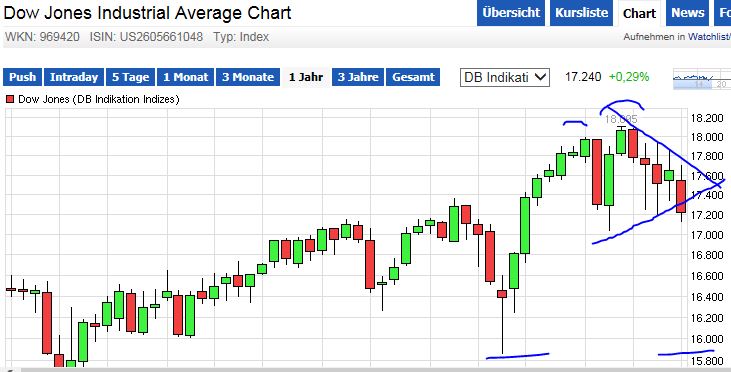Select the 1 Monat time range
Image resolution: width=731 pixels, height=372 pixels.
coord(186,77)
